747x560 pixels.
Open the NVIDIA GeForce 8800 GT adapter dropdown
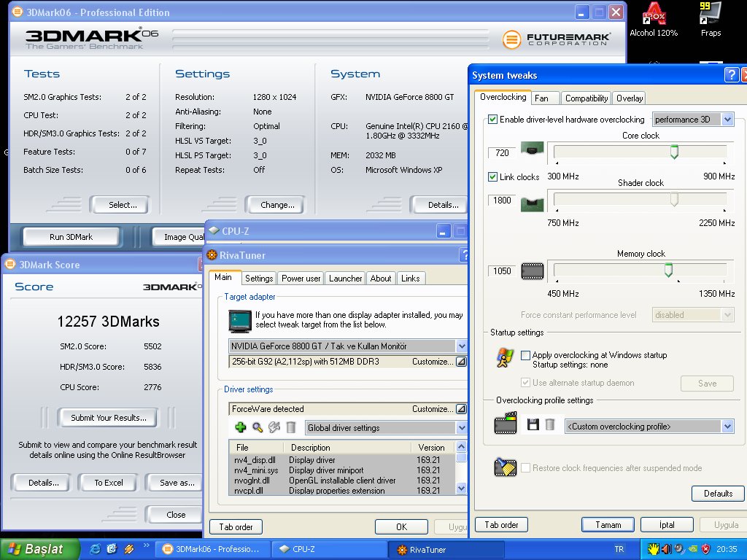pos(347,346)
